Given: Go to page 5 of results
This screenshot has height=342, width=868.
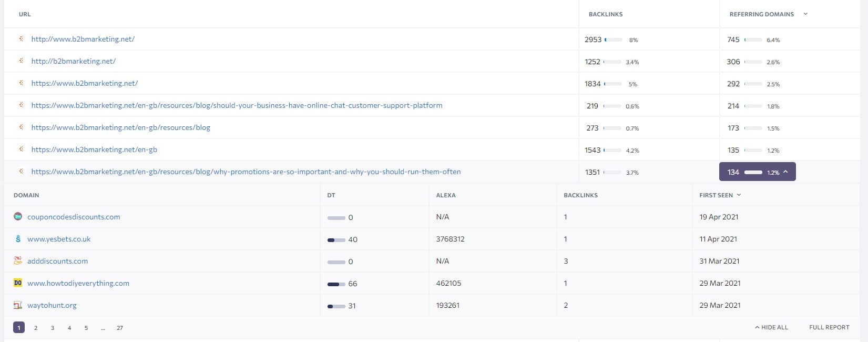Looking at the screenshot, I should coord(86,328).
